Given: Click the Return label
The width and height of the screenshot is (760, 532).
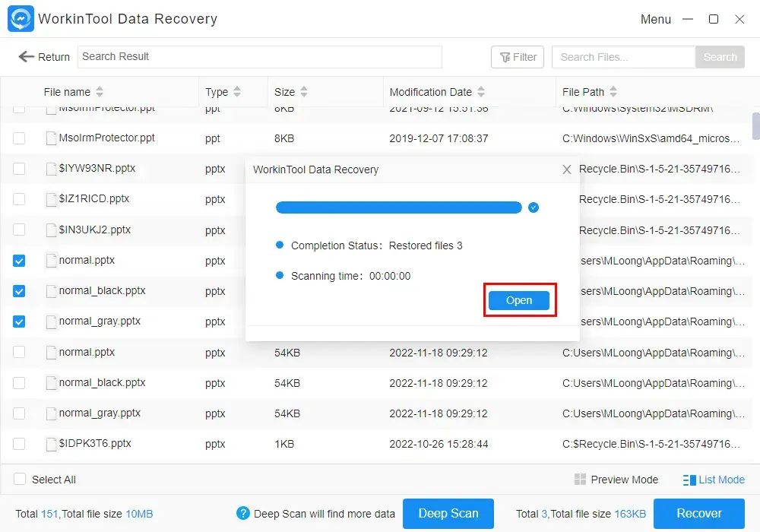Looking at the screenshot, I should [54, 57].
